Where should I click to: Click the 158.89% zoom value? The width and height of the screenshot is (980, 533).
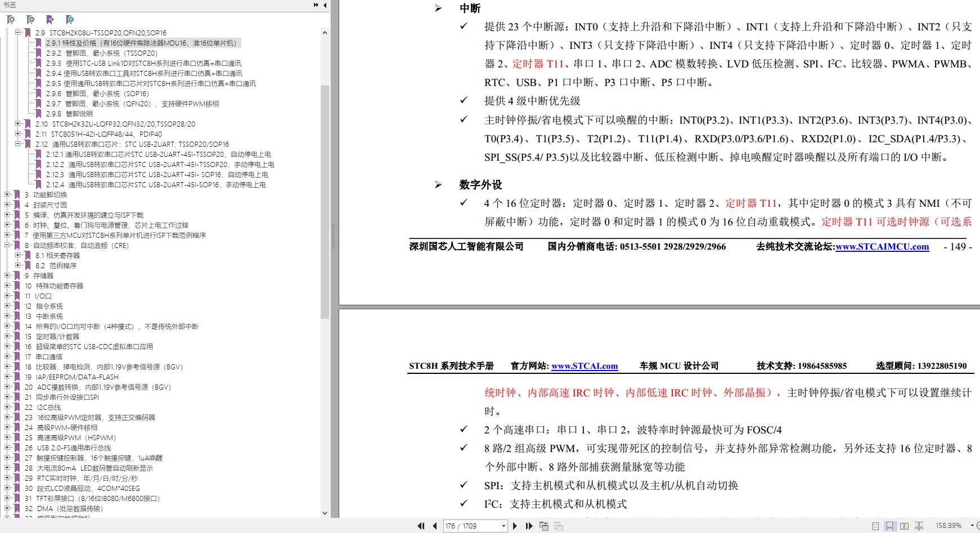(948, 525)
